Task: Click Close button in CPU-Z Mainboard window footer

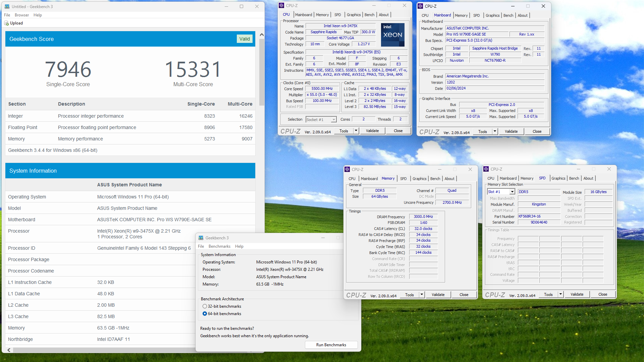Action: pos(537,131)
